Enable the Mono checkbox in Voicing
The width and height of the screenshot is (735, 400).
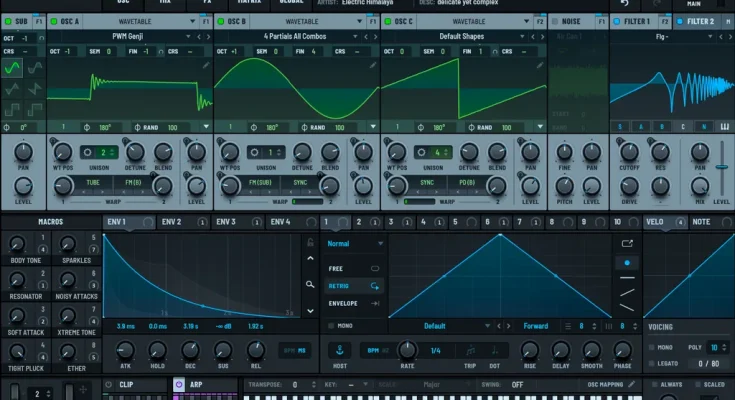[653, 348]
